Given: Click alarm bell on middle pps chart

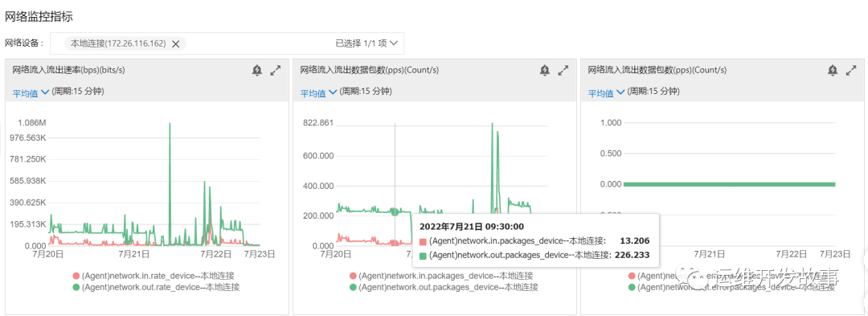Looking at the screenshot, I should (x=545, y=70).
